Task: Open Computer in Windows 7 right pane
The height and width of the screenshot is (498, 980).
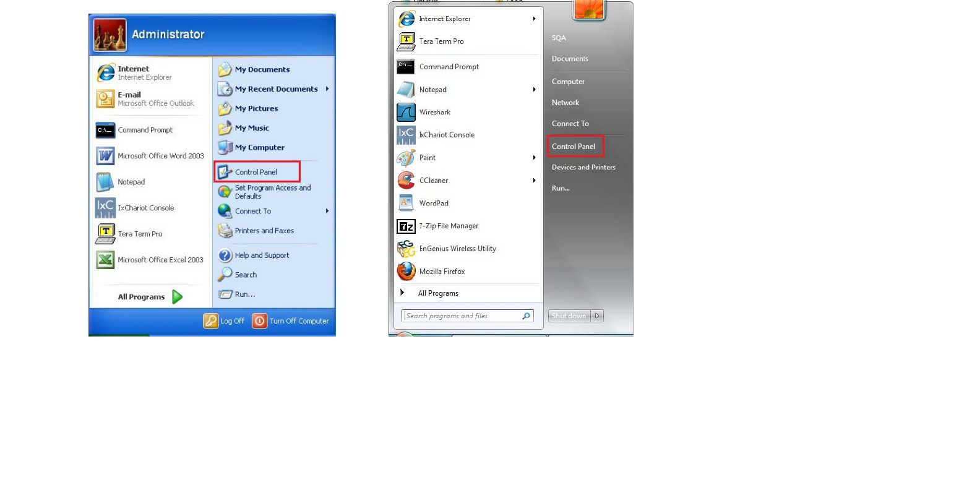Action: pos(568,82)
